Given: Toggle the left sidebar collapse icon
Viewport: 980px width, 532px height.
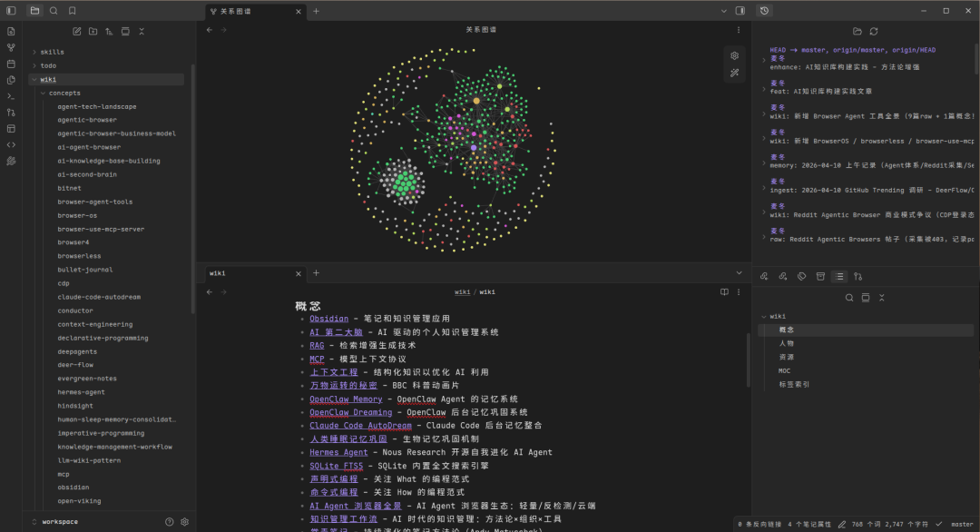Looking at the screenshot, I should [x=11, y=11].
